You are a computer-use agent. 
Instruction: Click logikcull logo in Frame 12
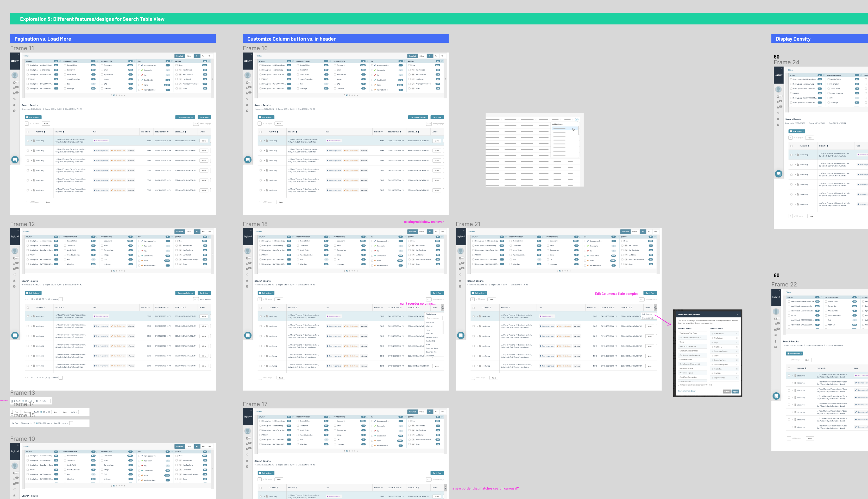(15, 236)
